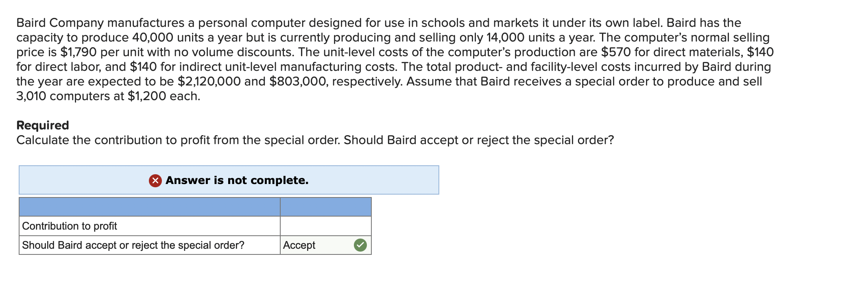Image resolution: width=868 pixels, height=298 pixels.
Task: Click the '40,000' capacity figure
Action: (153, 37)
